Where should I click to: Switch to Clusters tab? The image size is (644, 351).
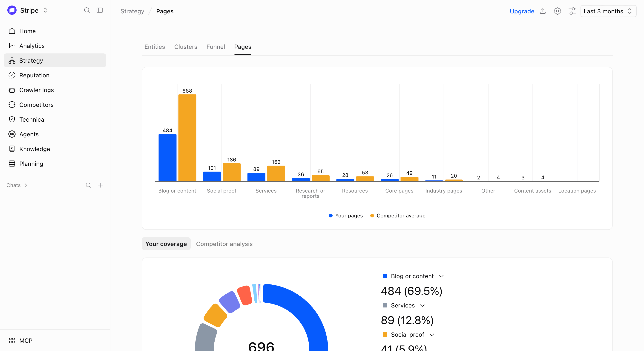186,47
